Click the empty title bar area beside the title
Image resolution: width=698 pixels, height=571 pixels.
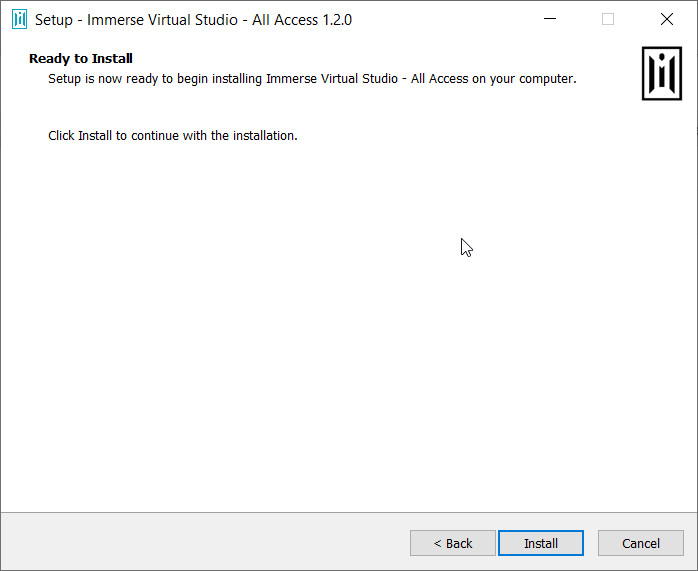click(x=440, y=20)
